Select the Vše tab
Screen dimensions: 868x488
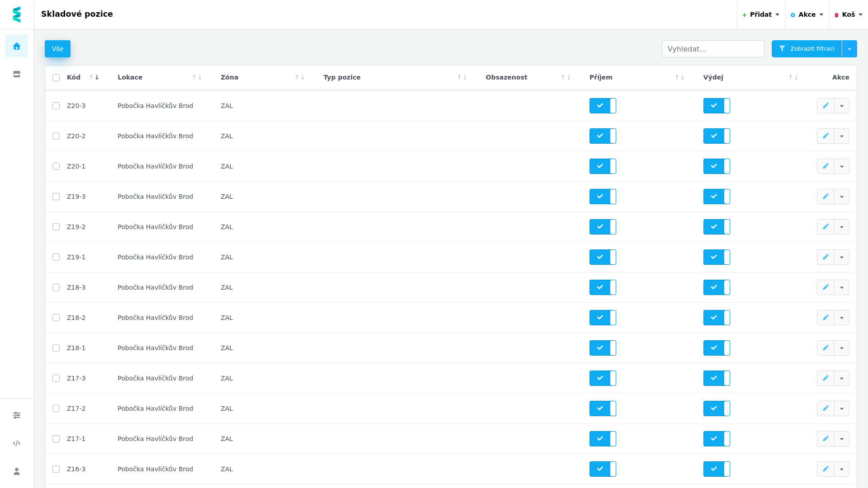[57, 49]
